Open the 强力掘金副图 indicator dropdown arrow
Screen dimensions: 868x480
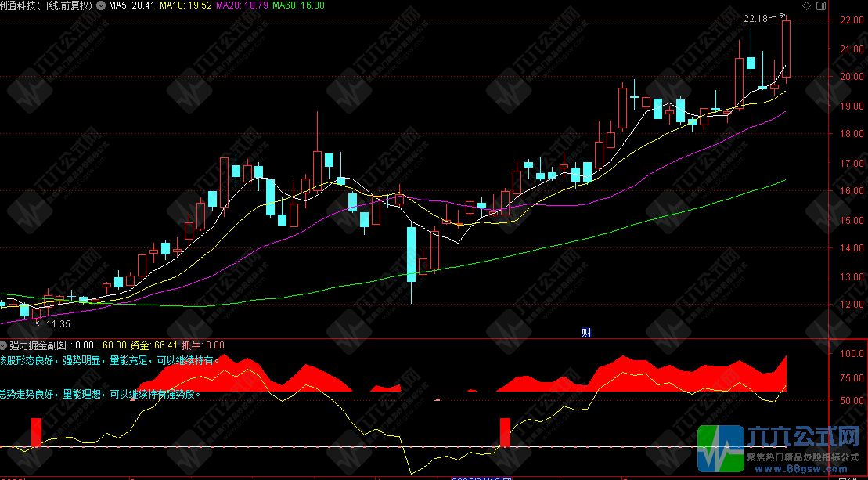pyautogui.click(x=4, y=345)
